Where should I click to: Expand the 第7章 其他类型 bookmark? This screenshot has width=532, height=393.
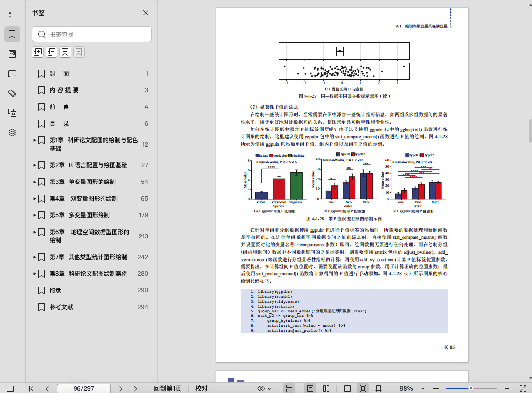click(35, 257)
